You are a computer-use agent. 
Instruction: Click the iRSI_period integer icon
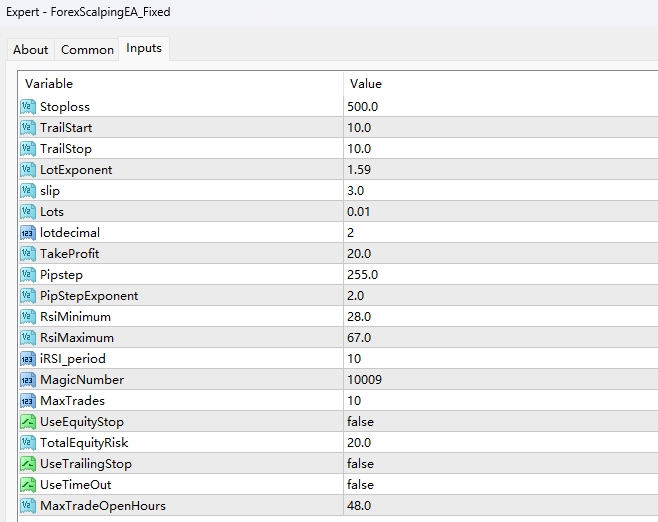click(x=28, y=358)
